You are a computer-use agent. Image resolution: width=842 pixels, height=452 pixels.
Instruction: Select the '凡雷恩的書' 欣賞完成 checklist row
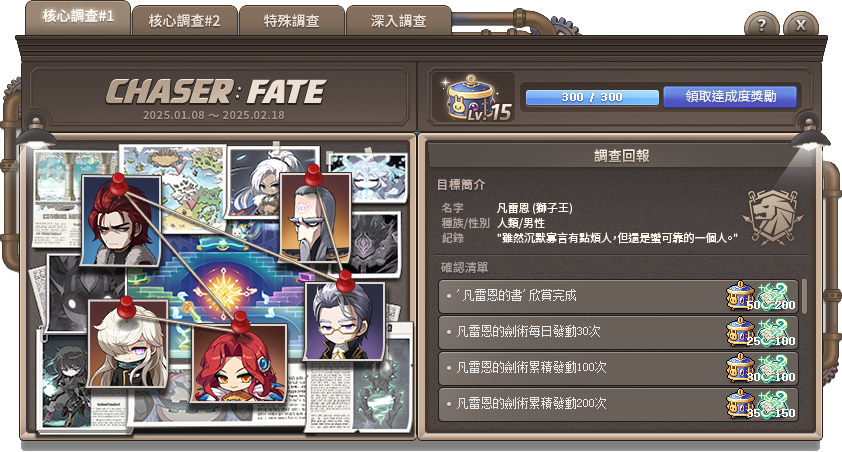click(x=618, y=296)
